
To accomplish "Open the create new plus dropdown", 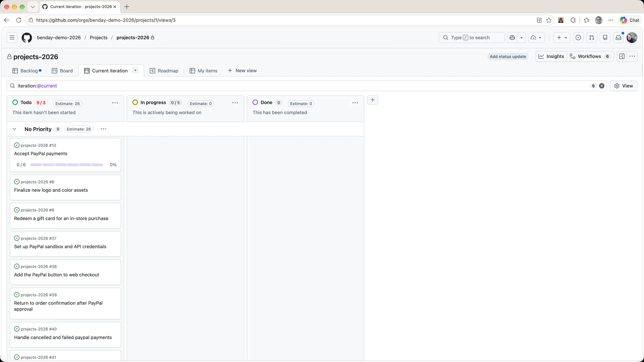I will pos(561,37).
